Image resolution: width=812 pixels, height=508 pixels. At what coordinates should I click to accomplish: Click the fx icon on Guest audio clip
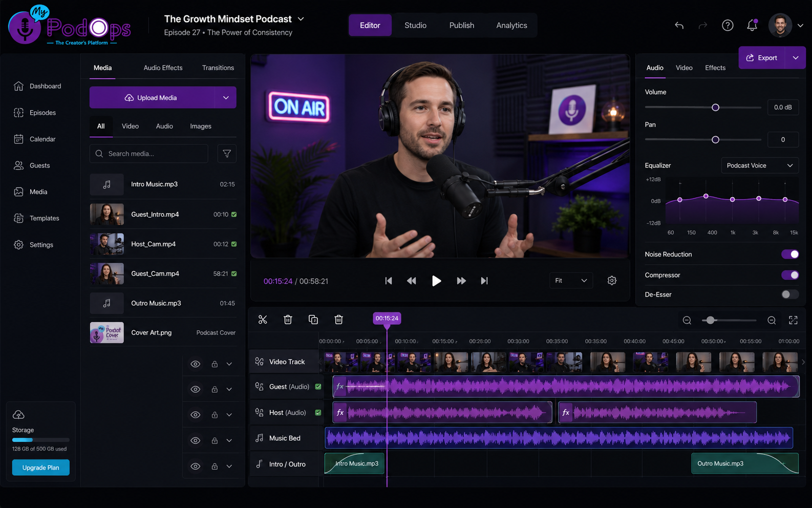[340, 387]
